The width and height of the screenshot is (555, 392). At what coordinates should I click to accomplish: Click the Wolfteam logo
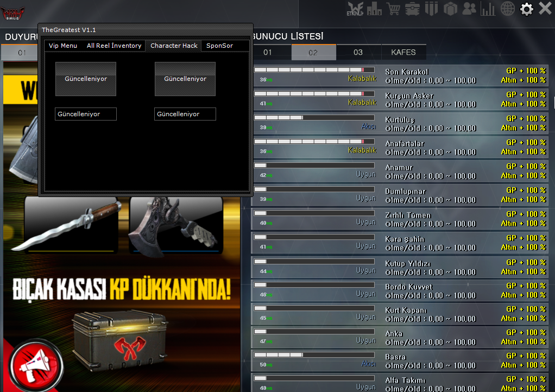tap(12, 14)
